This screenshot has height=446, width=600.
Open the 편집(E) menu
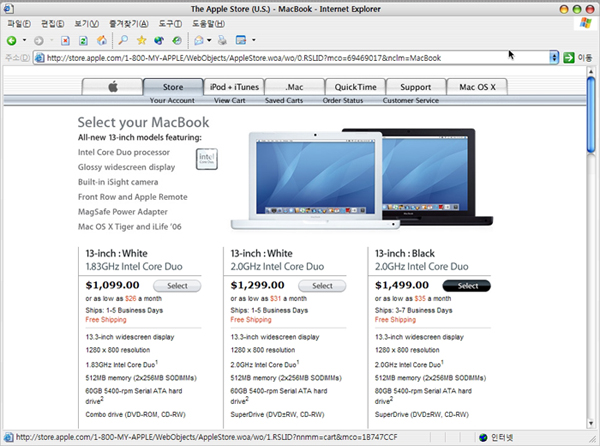(52, 24)
